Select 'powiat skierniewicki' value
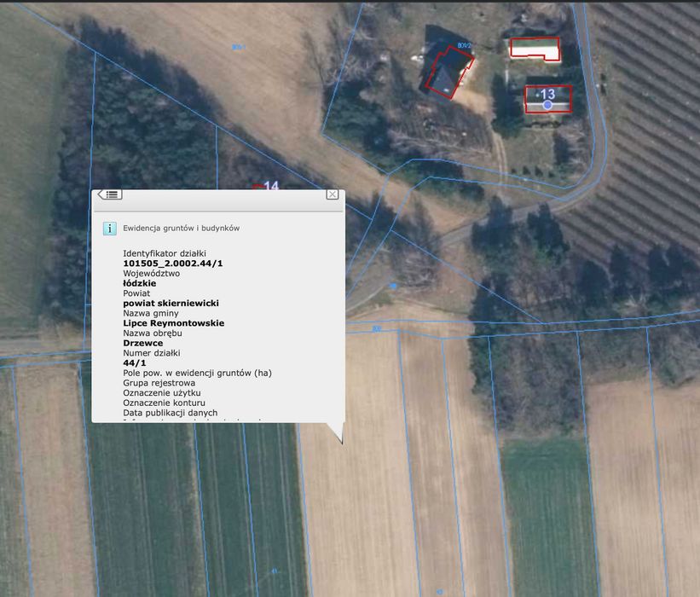The image size is (700, 597). (171, 303)
